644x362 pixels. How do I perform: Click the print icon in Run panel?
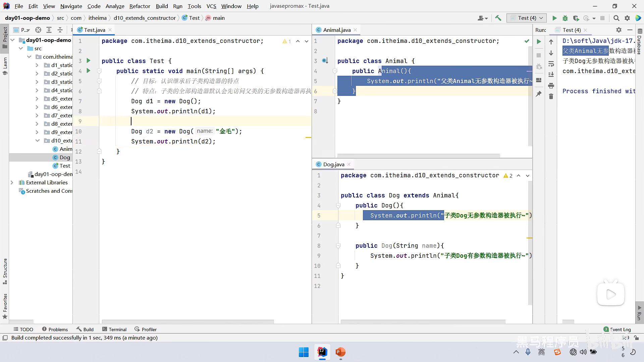[551, 86]
